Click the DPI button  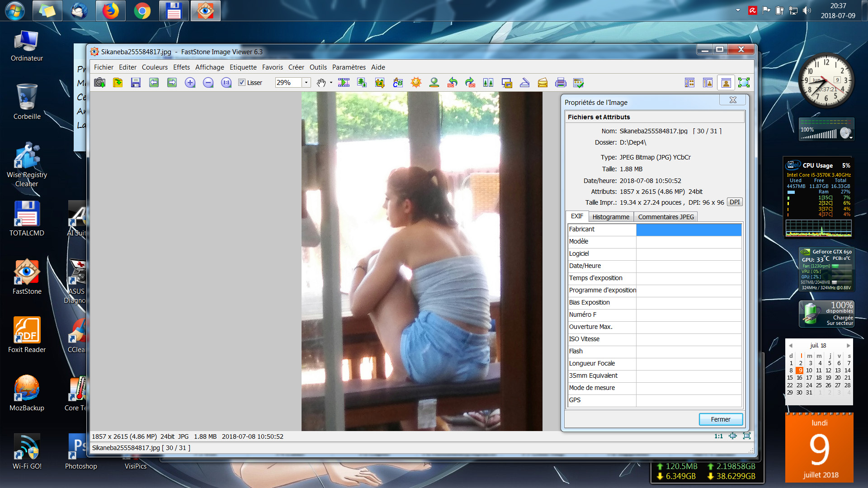pyautogui.click(x=735, y=202)
